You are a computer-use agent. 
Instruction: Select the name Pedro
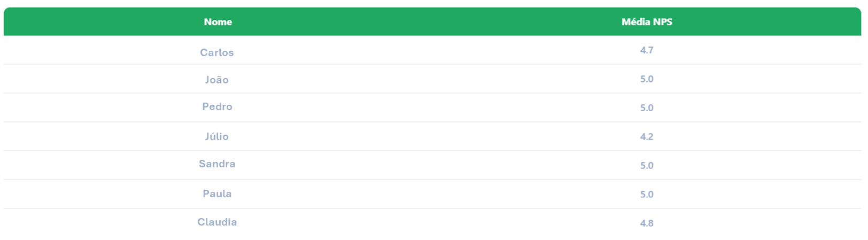[x=217, y=106]
